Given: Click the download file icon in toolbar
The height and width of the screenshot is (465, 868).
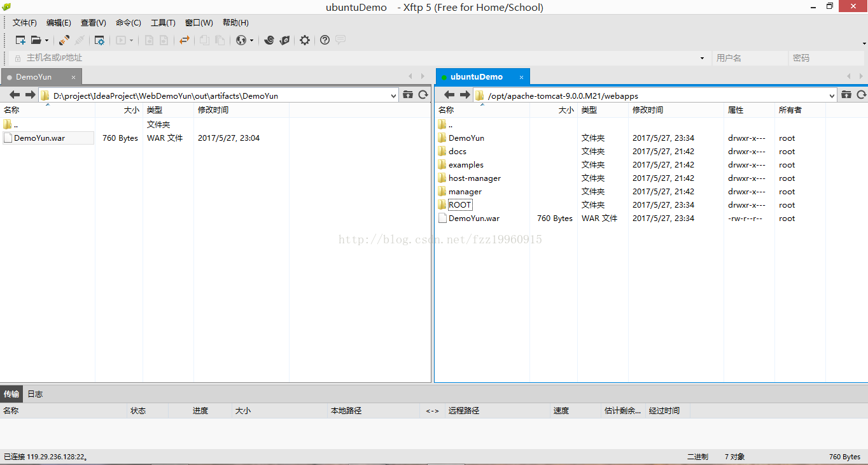Looking at the screenshot, I should tap(149, 40).
